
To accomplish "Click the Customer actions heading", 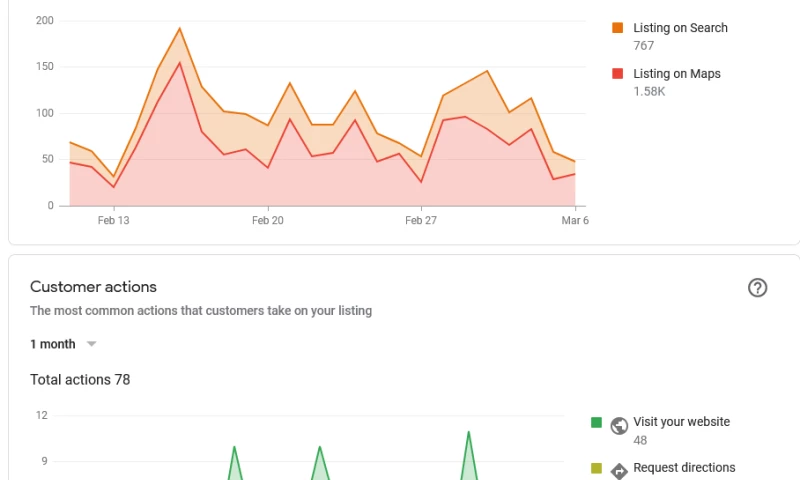I will pos(93,287).
